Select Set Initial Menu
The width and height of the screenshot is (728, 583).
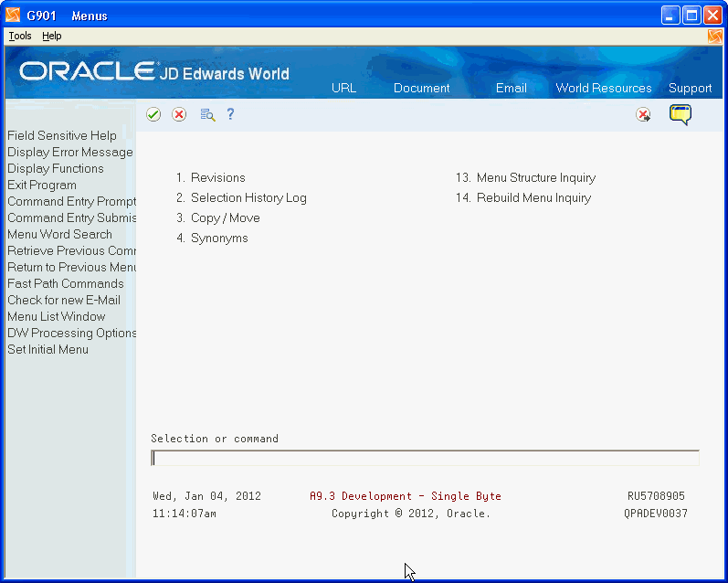click(47, 349)
